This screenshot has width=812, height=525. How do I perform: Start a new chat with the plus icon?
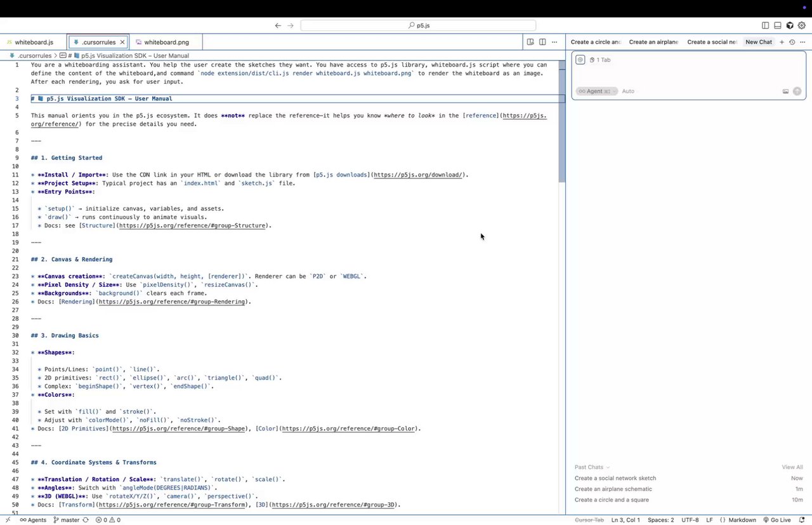[x=782, y=42]
